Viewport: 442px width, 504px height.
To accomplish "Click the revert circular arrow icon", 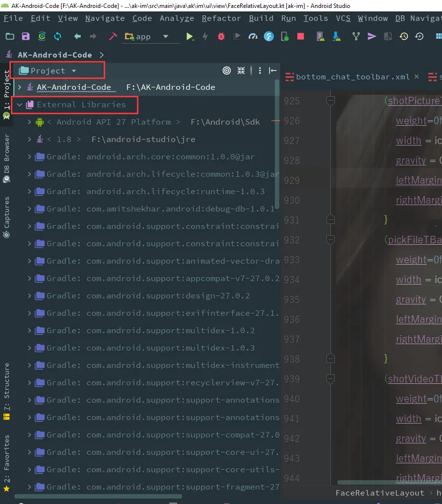I will tap(420, 36).
